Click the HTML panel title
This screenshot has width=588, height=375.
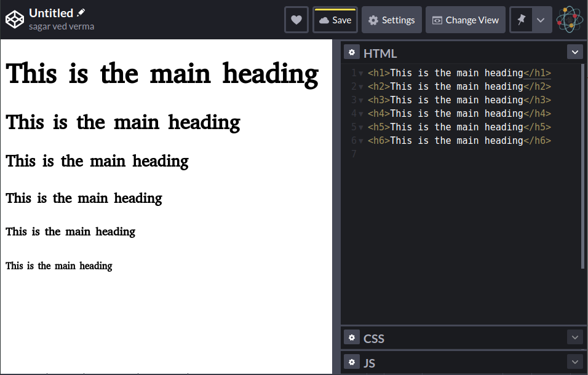380,53
